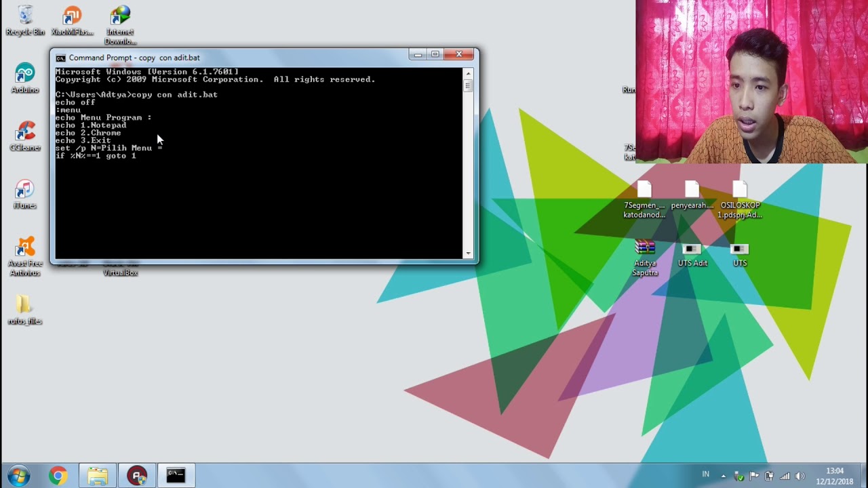Open the XiaoMiFlash desktop shortcut
Image resolution: width=868 pixels, height=488 pixels.
coord(73,20)
